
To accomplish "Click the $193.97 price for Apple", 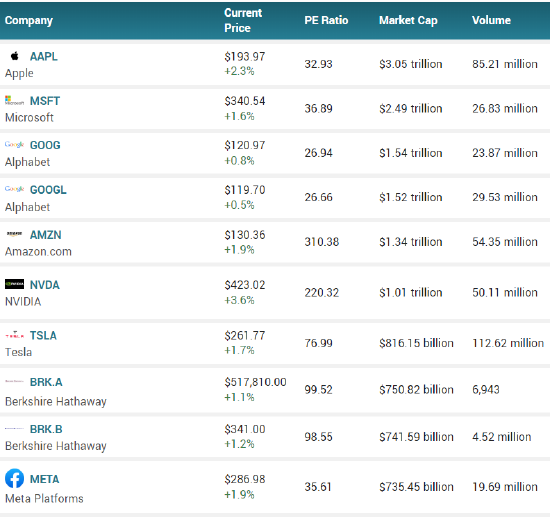I will pyautogui.click(x=245, y=56).
